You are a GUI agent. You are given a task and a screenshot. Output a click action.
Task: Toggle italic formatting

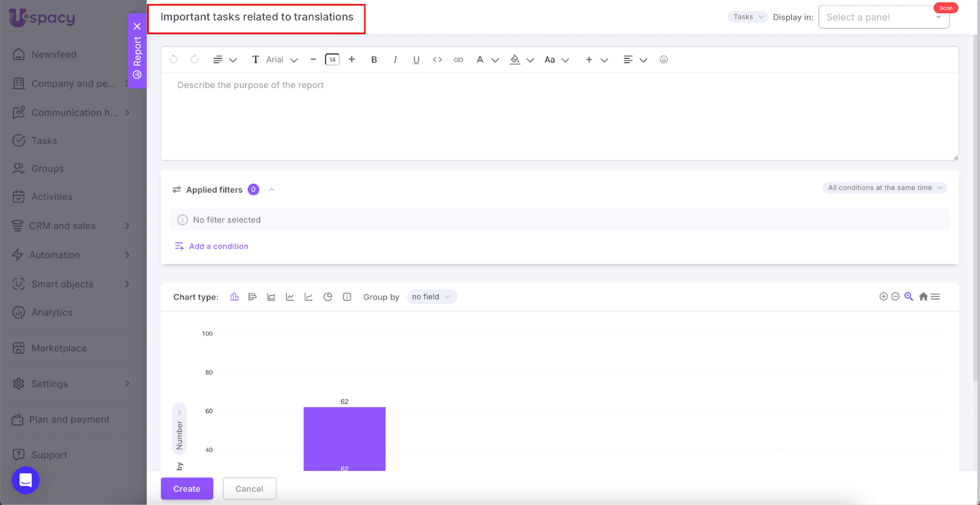pyautogui.click(x=395, y=60)
